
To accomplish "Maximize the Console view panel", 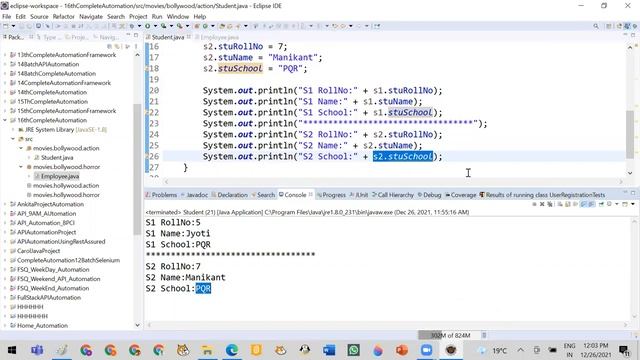I will 633,193.
